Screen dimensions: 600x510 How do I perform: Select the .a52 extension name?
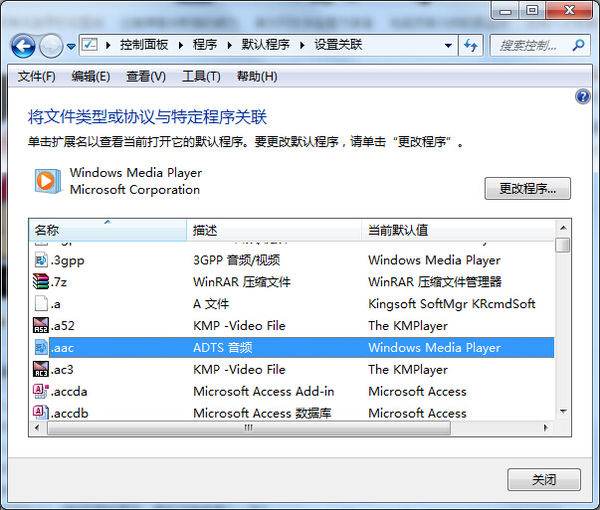(63, 326)
